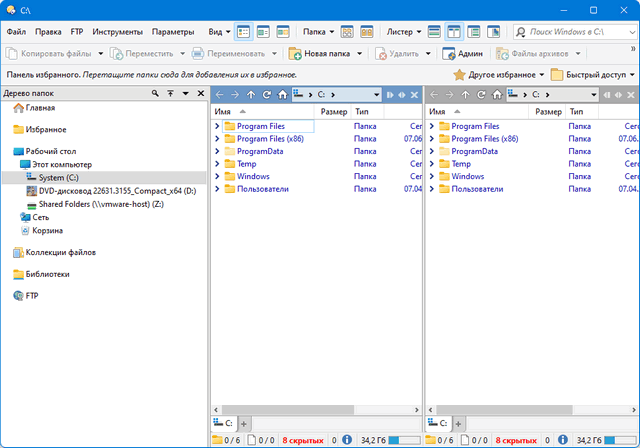Click the right pane disk usage bar
The width and height of the screenshot is (640, 448).
click(620, 440)
